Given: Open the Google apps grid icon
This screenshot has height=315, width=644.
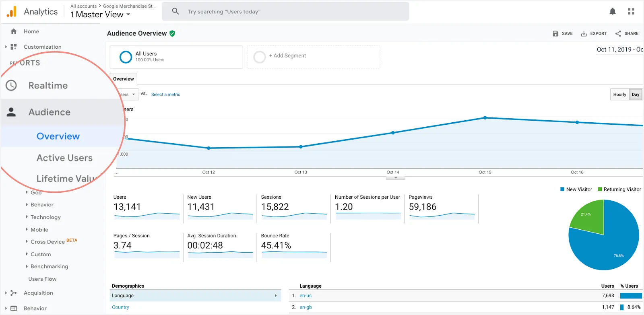Looking at the screenshot, I should (631, 12).
